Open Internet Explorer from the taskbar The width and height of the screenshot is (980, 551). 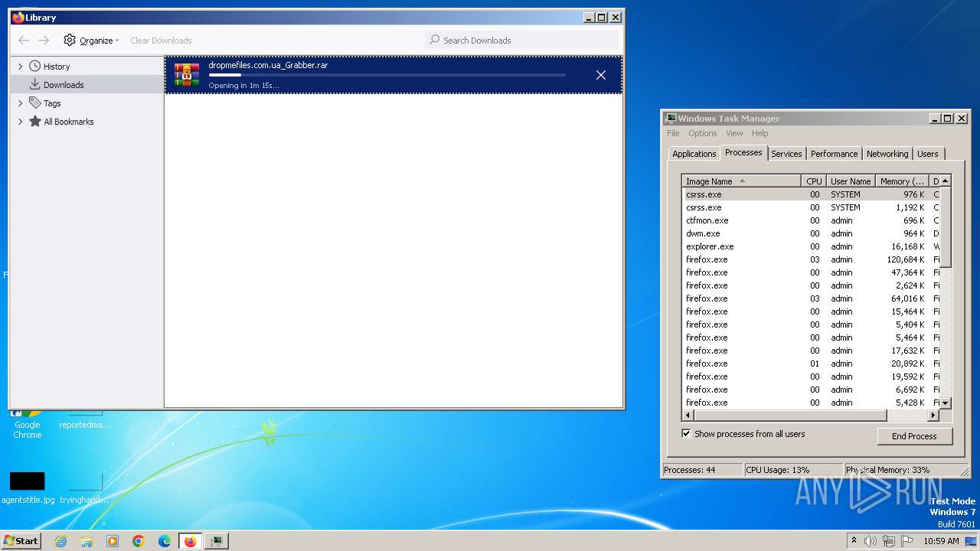(x=60, y=541)
